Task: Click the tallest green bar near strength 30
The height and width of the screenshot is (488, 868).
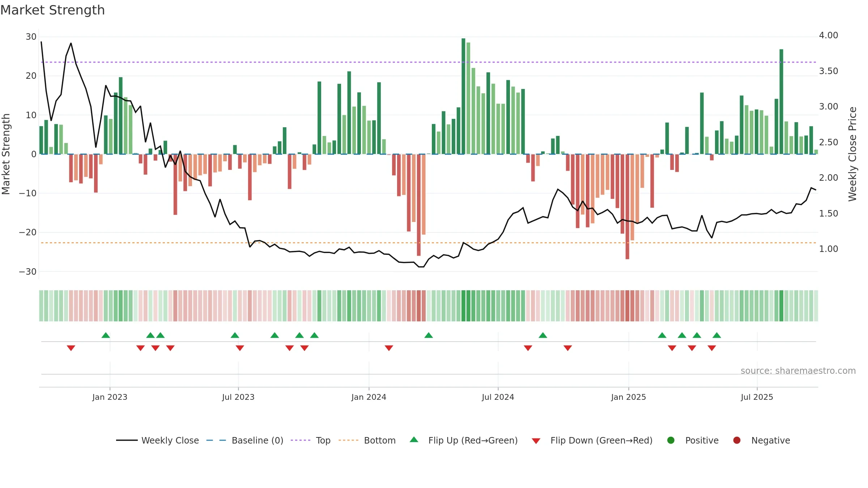Action: (463, 96)
